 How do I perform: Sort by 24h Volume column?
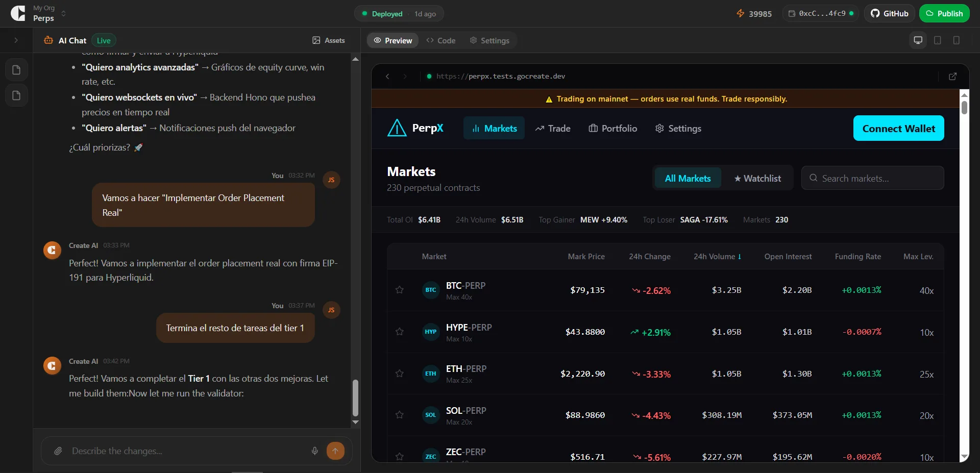coord(717,257)
